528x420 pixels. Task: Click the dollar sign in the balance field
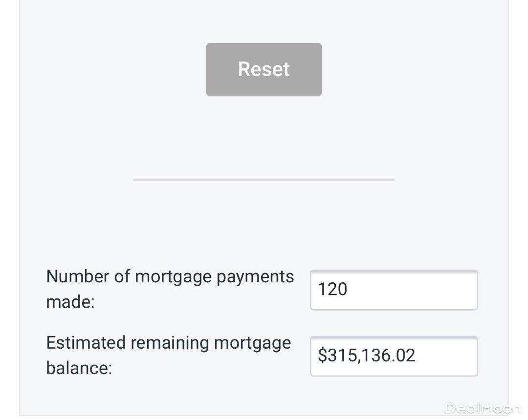click(322, 356)
